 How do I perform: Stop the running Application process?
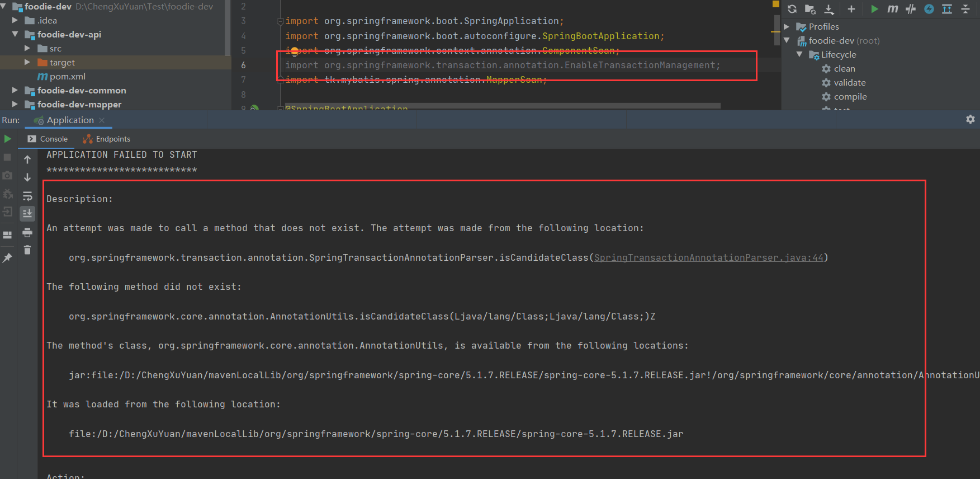tap(7, 157)
